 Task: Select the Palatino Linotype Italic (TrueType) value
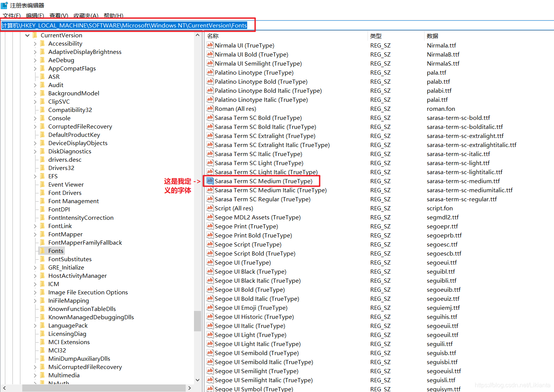pyautogui.click(x=261, y=100)
